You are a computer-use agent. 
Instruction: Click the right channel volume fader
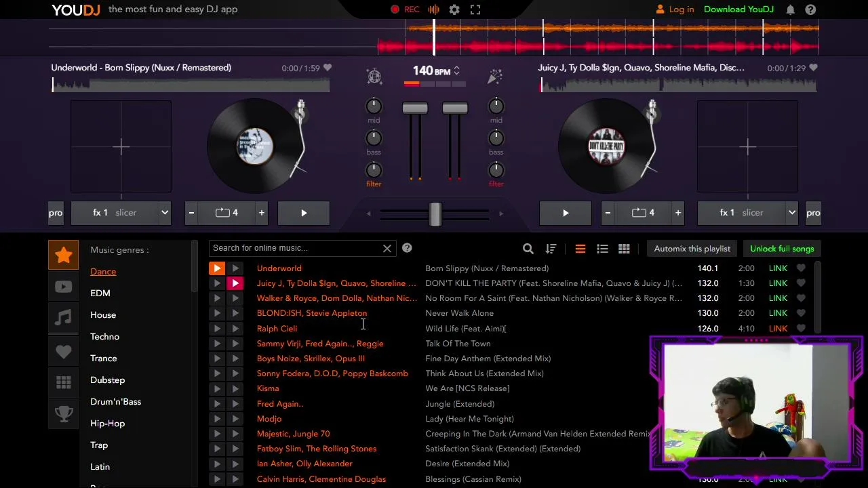[x=455, y=108]
